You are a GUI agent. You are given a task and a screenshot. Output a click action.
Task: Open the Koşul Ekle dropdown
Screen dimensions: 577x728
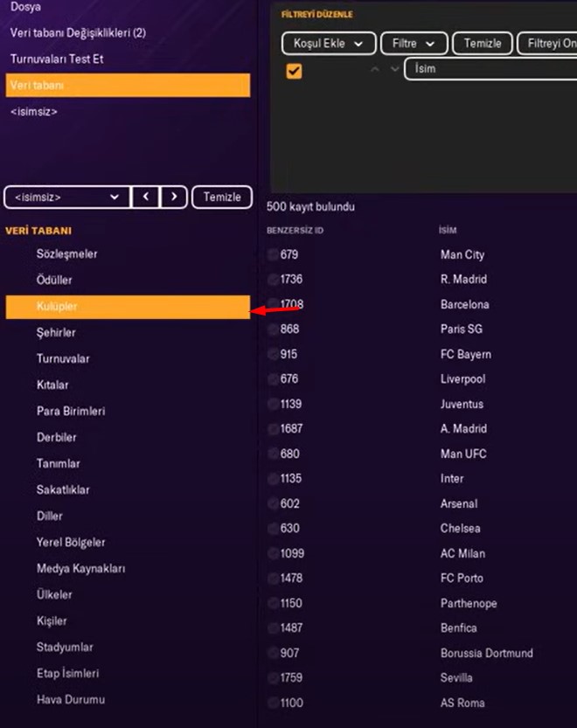[329, 43]
